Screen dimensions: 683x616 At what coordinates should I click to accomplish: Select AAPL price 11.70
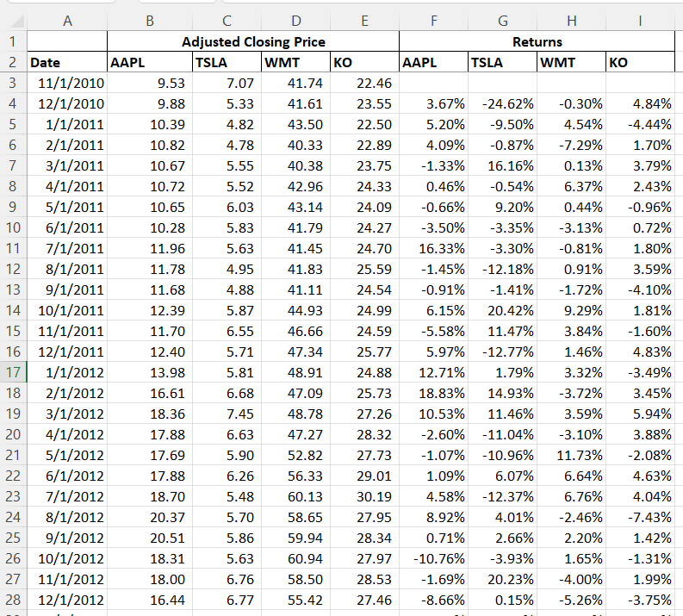click(x=149, y=331)
